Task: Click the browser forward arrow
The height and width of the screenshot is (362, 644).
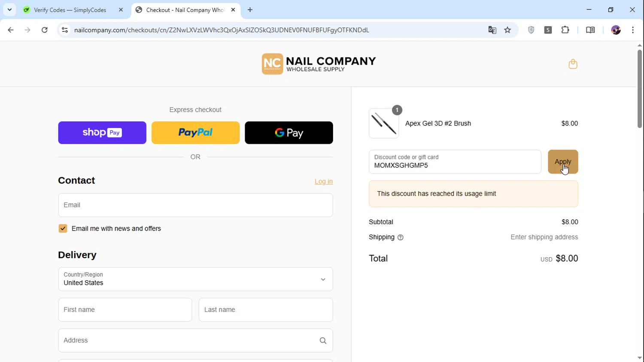Action: [x=27, y=30]
